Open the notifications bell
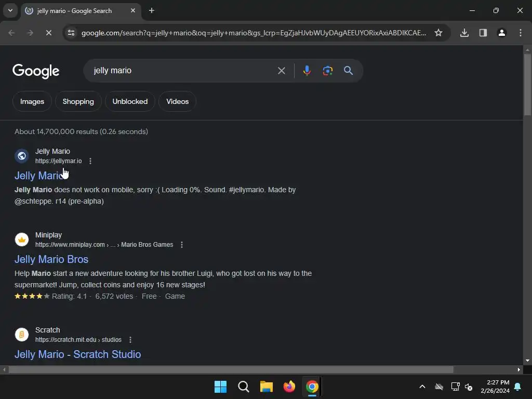This screenshot has width=532, height=399. 518,387
